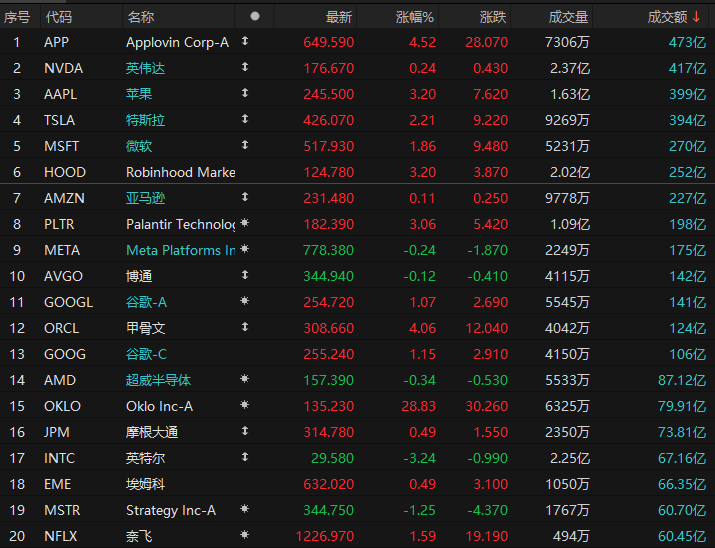Select the Oklo Inc-A name cell
The height and width of the screenshot is (548, 715).
coord(160,406)
